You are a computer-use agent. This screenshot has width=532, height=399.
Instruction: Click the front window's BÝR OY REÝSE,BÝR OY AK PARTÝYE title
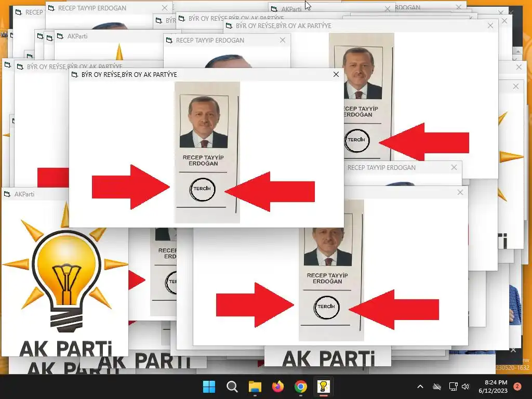pos(129,75)
